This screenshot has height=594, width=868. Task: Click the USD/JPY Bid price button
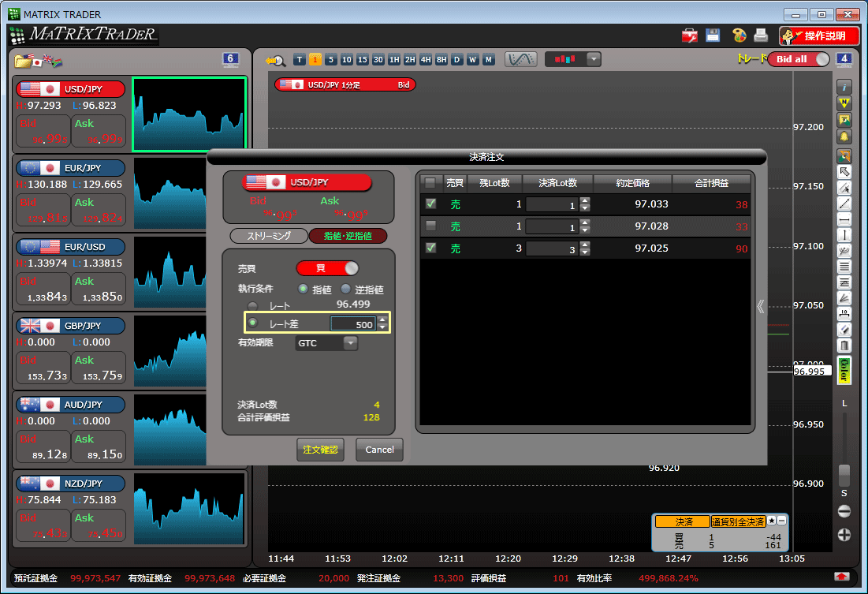pyautogui.click(x=43, y=131)
